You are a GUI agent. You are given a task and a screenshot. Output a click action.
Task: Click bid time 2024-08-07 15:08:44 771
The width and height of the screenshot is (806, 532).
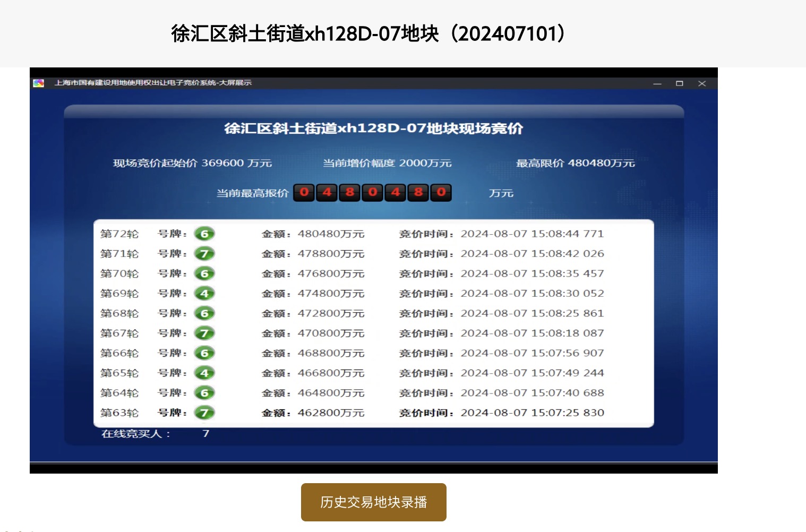533,234
